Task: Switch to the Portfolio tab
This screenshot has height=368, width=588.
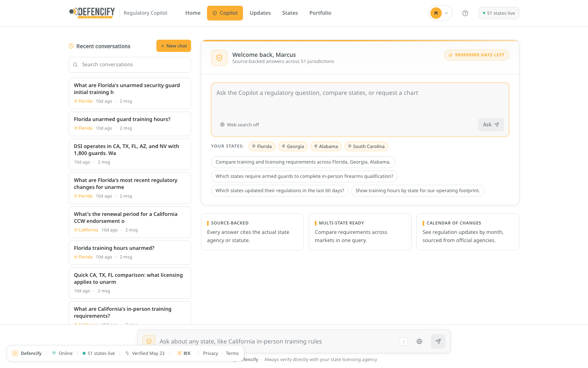Action: [x=320, y=13]
